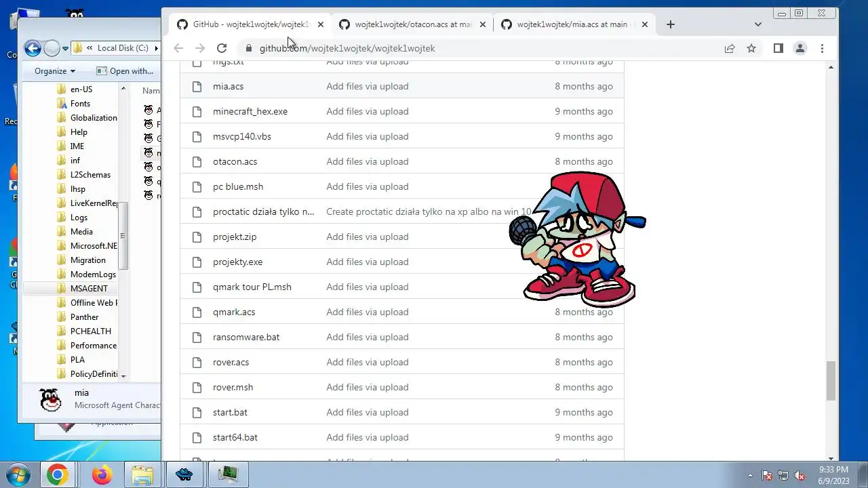
Task: Go back in Explorer window
Action: pos(33,48)
